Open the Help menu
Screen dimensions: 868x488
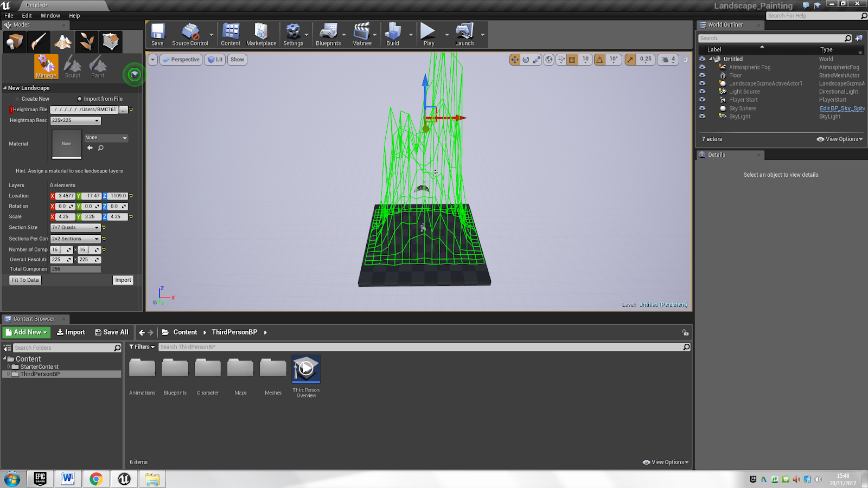pos(74,16)
